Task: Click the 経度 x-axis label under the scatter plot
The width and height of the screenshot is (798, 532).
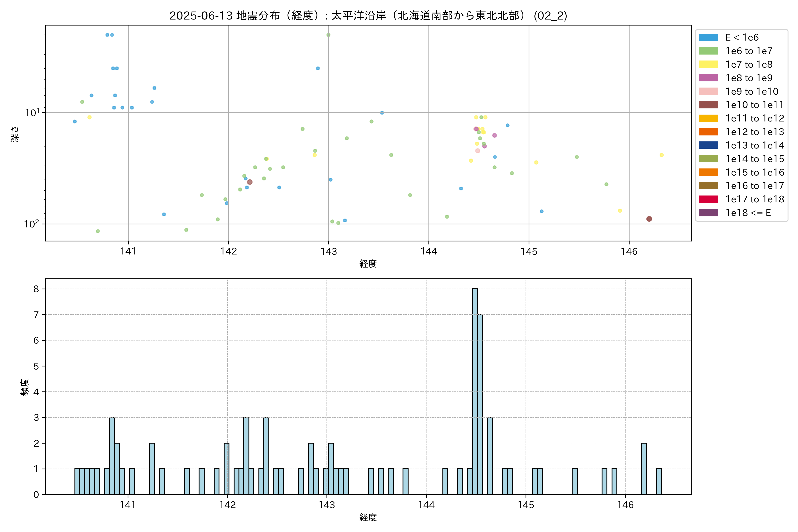Action: pyautogui.click(x=368, y=264)
